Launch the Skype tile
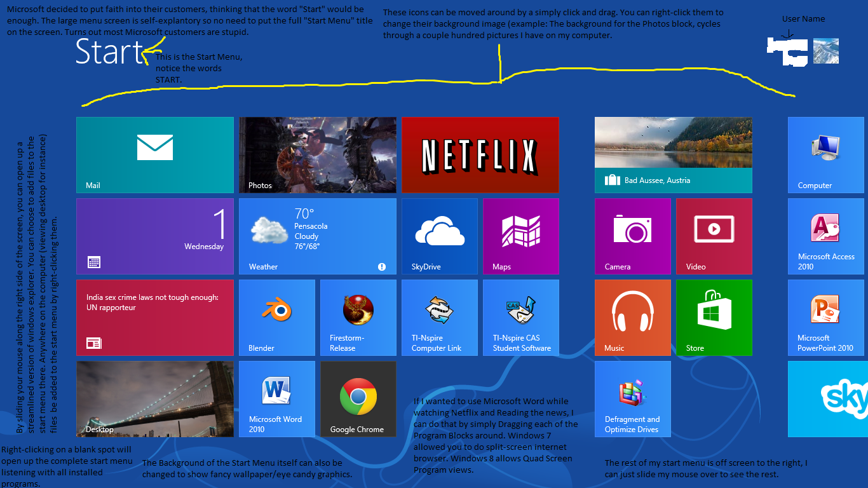The image size is (868, 488). (828, 399)
